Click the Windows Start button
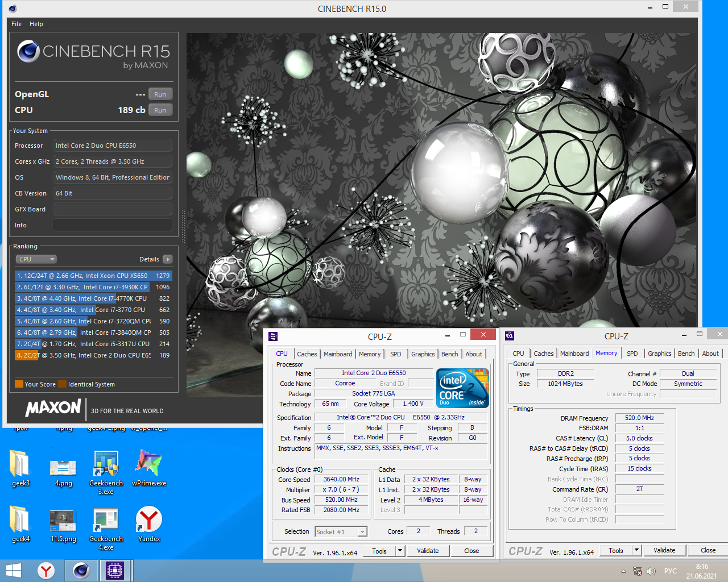 click(13, 571)
